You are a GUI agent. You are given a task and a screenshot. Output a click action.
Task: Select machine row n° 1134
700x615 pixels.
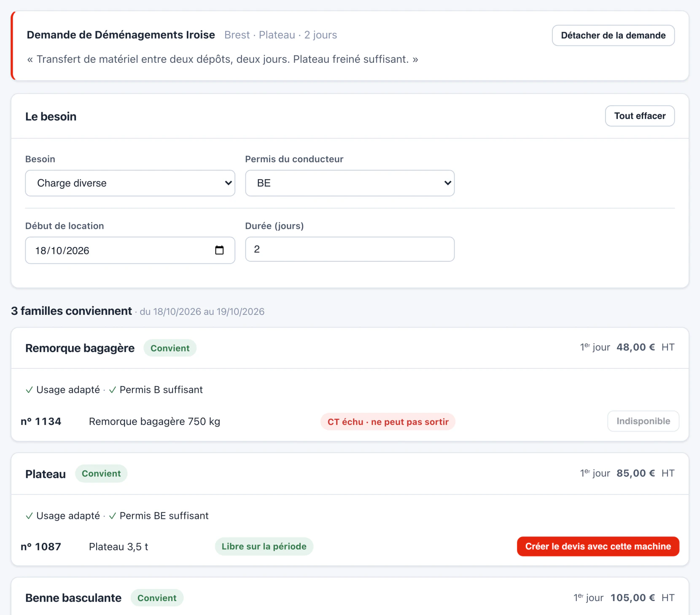click(x=350, y=422)
